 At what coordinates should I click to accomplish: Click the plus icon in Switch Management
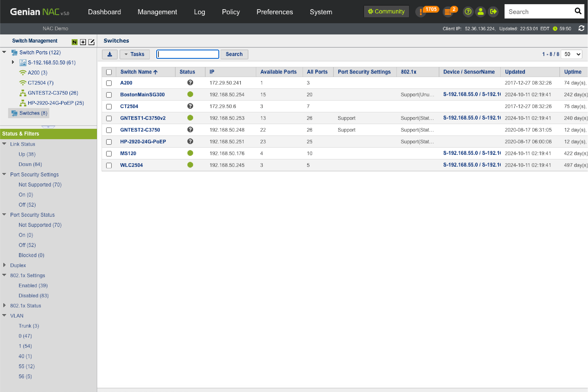83,42
